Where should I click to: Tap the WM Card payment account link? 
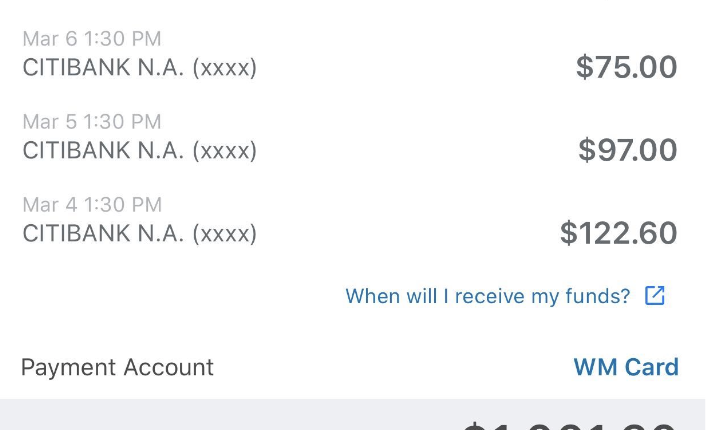[626, 367]
